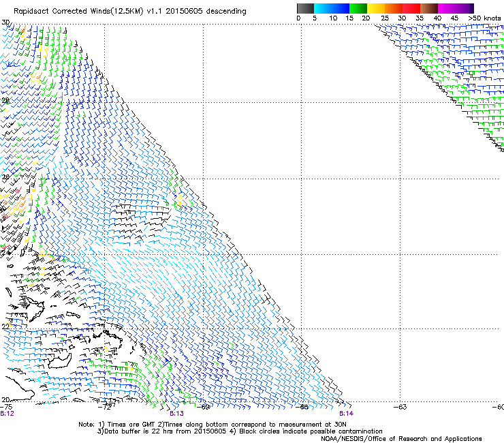Click the longitude label '-69'
The image size is (504, 443).
click(x=203, y=407)
